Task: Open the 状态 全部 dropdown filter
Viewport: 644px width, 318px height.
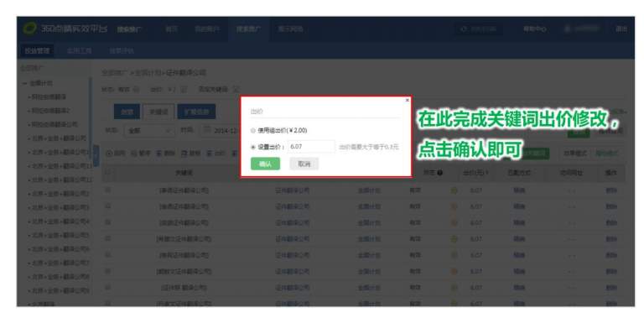Action: pos(149,131)
